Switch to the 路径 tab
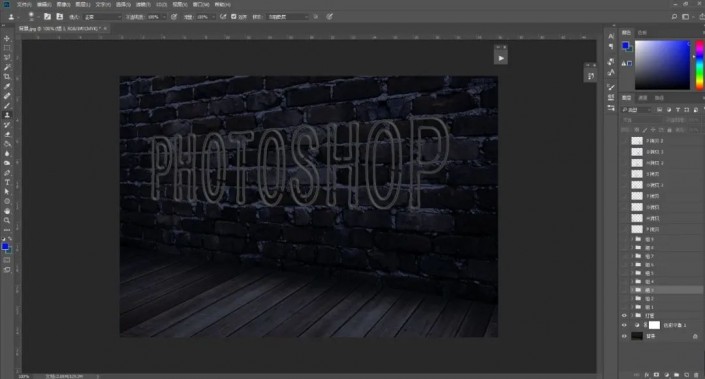Viewport: 705px width, 379px height. (659, 98)
